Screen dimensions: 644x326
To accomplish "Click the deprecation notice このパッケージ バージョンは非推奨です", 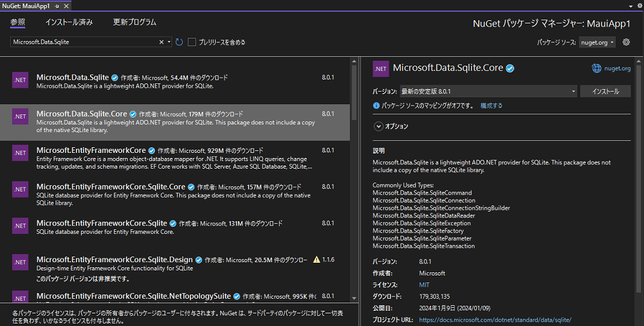I will point(83,279).
